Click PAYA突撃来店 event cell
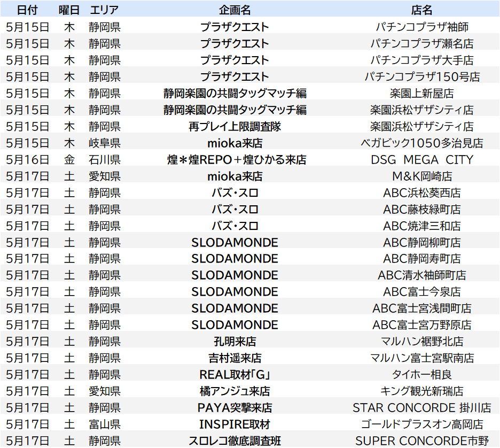Viewport: 500px width, 448px height. (235, 408)
